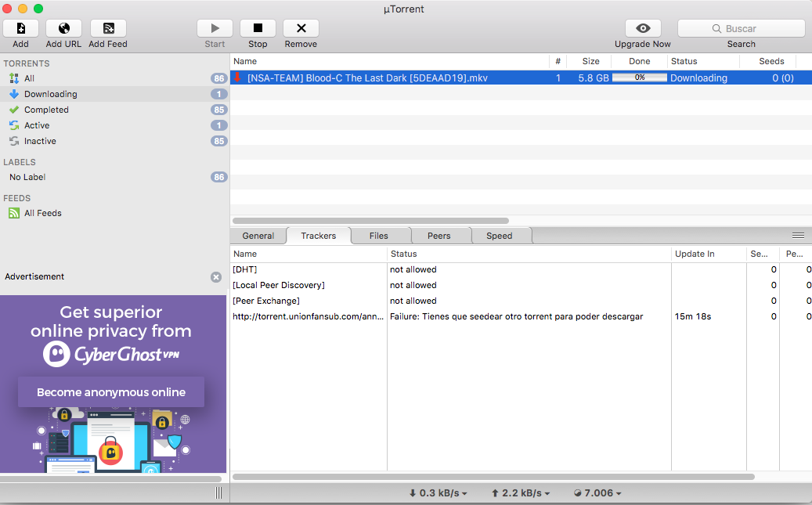812x505 pixels.
Task: Sort torrents by Name column
Action: pyautogui.click(x=389, y=61)
